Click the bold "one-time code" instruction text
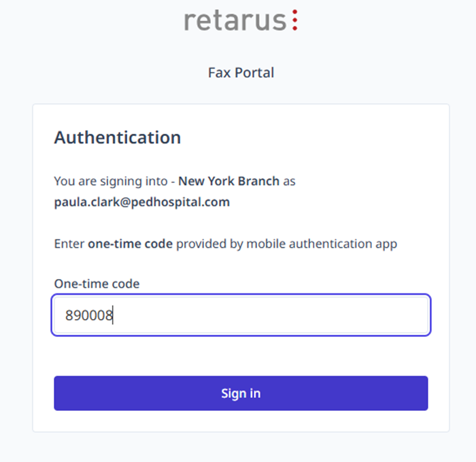 (130, 244)
